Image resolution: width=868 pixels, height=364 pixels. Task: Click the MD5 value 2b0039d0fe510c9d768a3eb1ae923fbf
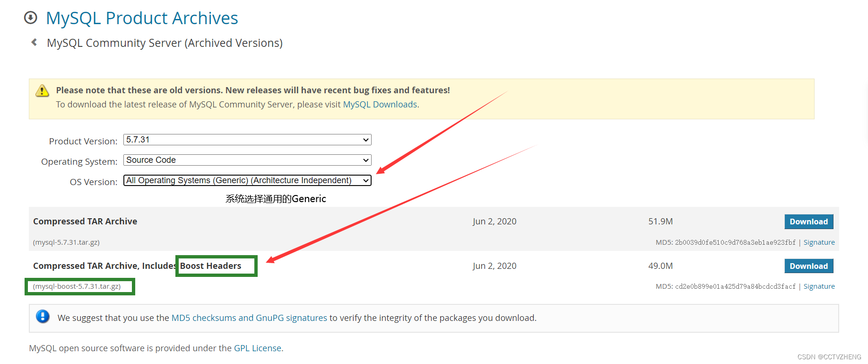[735, 242]
